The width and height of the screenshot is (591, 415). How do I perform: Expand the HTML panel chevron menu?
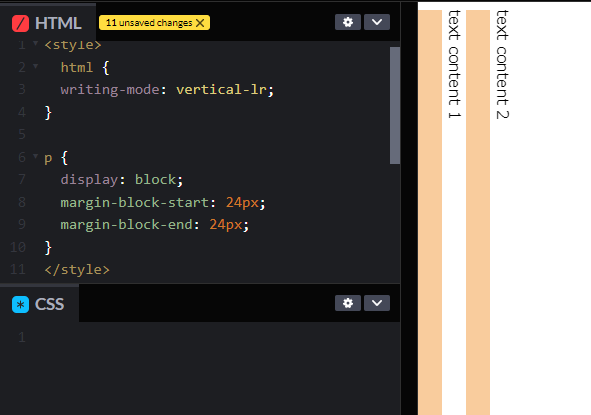click(x=377, y=22)
